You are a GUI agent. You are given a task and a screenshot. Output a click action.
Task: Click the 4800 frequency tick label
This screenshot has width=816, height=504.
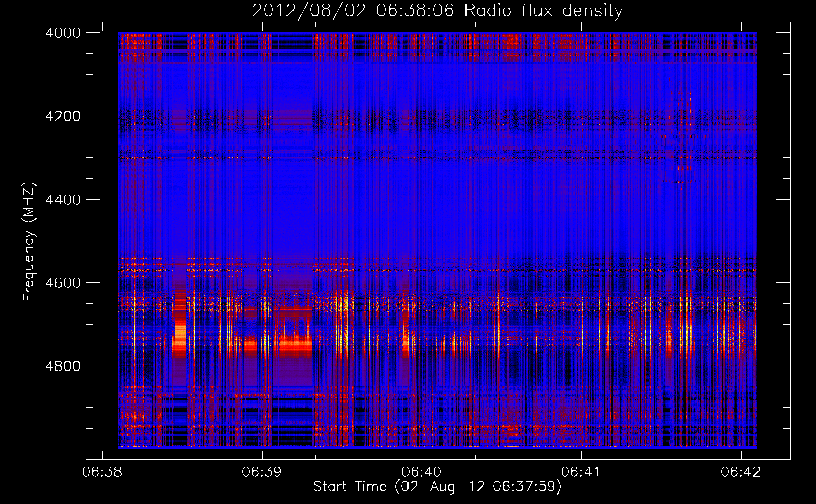click(63, 366)
